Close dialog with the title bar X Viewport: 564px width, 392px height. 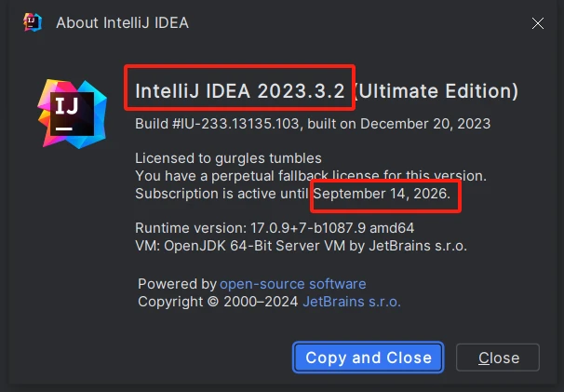tap(538, 22)
